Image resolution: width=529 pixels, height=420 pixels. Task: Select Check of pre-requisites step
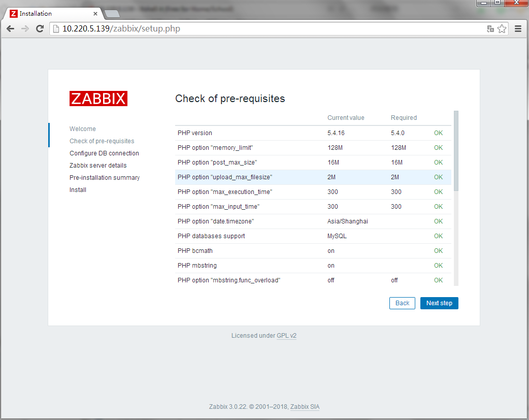[x=102, y=141]
